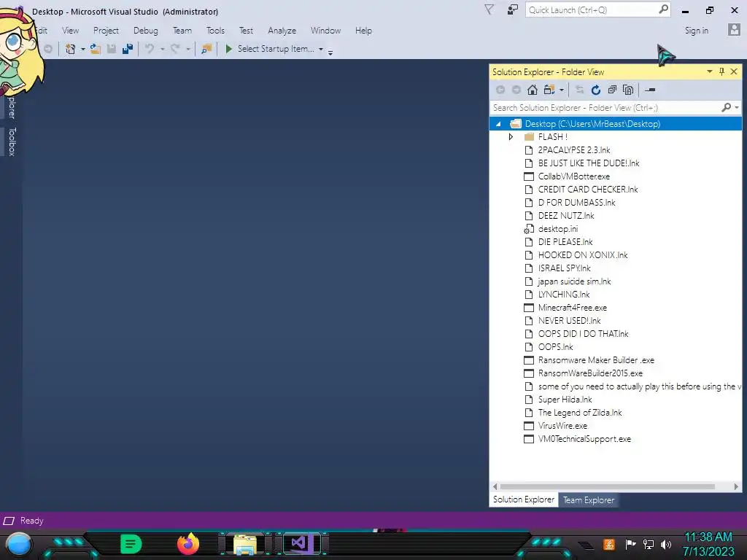Image resolution: width=747 pixels, height=560 pixels.
Task: Click the green Start play arrow
Action: tap(228, 49)
